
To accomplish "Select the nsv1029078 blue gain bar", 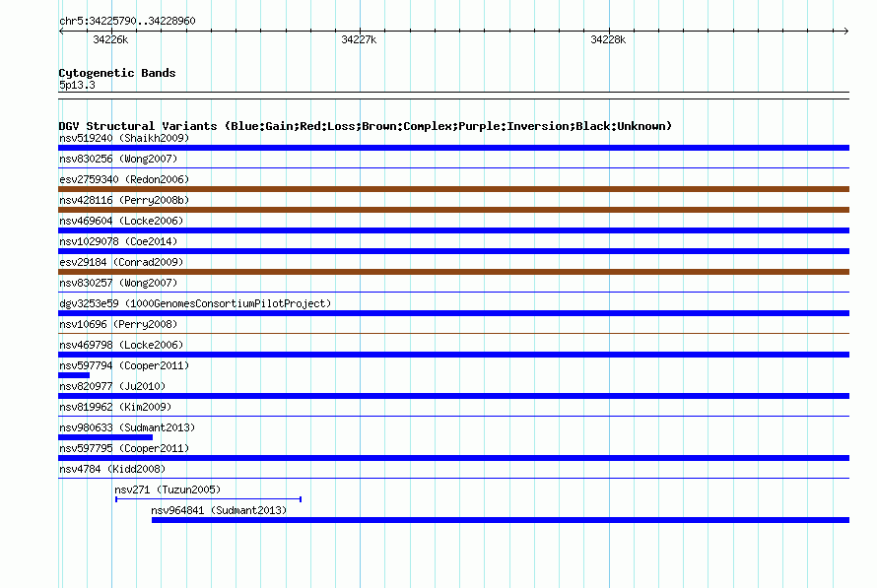I will [453, 251].
